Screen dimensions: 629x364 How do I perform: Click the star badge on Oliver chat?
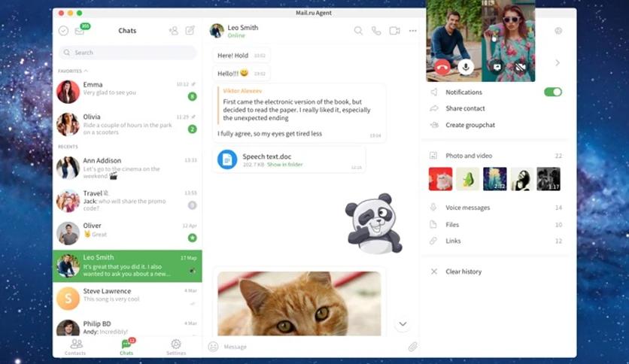(x=192, y=238)
